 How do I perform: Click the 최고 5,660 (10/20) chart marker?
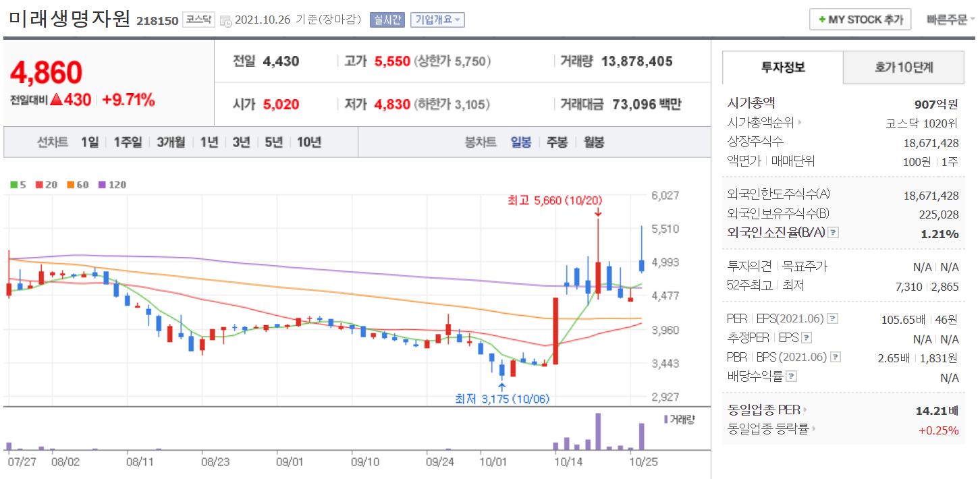pos(555,200)
